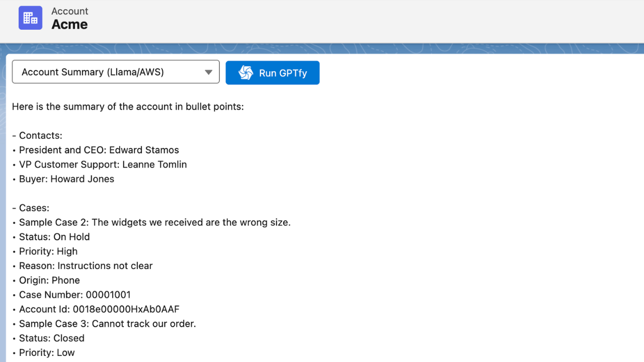Click the Status: On Hold line
Screen dimensions: 644x362
click(x=54, y=237)
